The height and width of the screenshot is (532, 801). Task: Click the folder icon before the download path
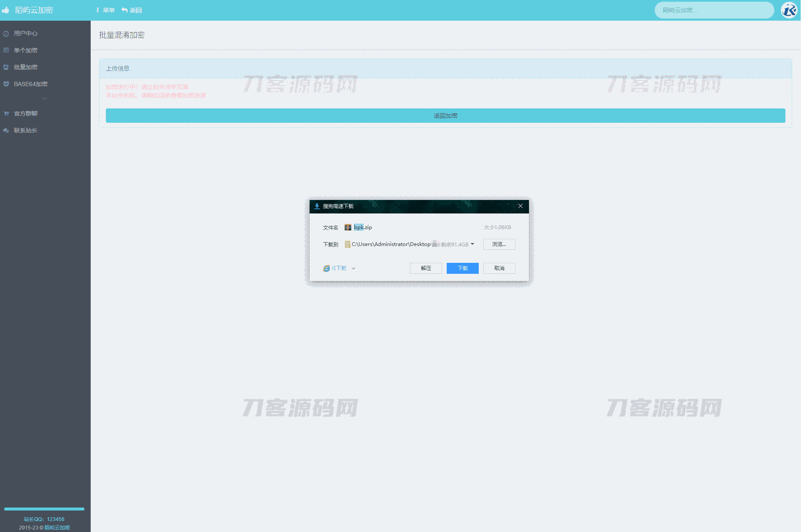[x=348, y=244]
